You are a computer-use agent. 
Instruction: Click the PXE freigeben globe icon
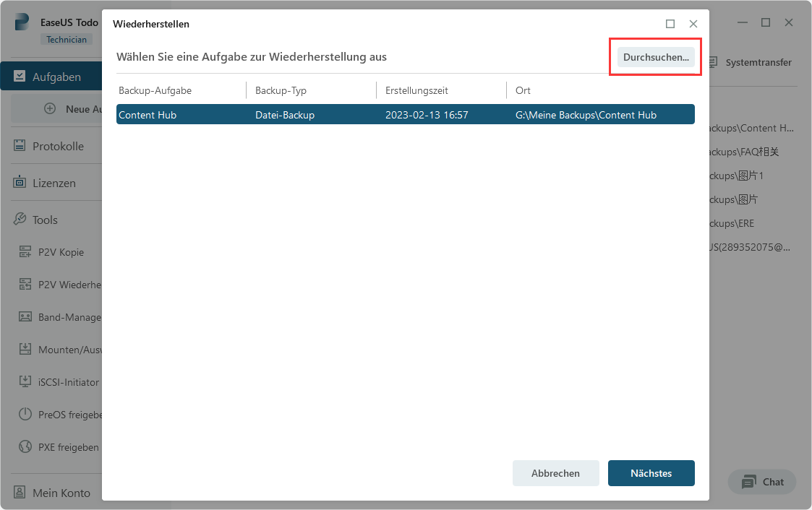tap(25, 447)
